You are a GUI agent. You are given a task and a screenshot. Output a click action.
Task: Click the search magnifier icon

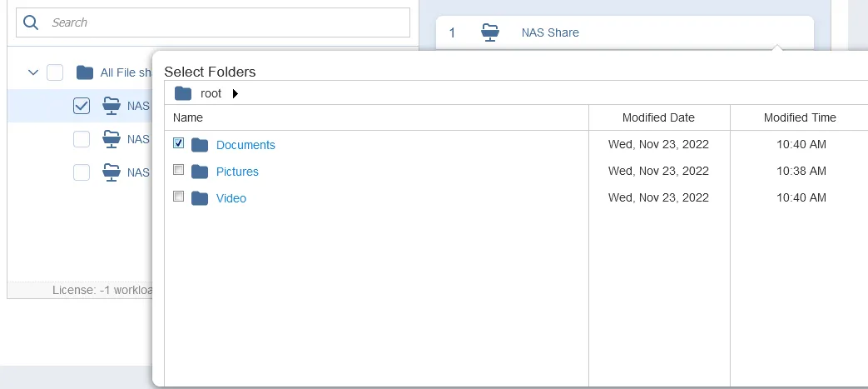click(x=31, y=22)
